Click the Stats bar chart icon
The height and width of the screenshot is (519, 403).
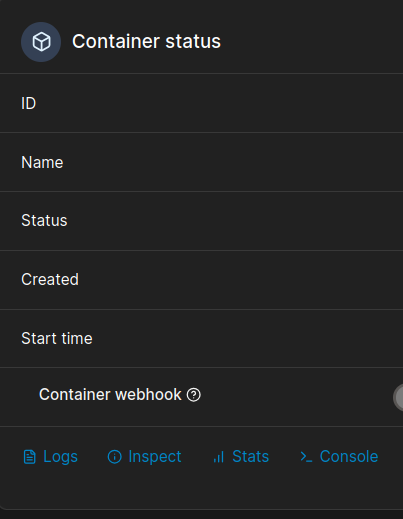pos(219,457)
